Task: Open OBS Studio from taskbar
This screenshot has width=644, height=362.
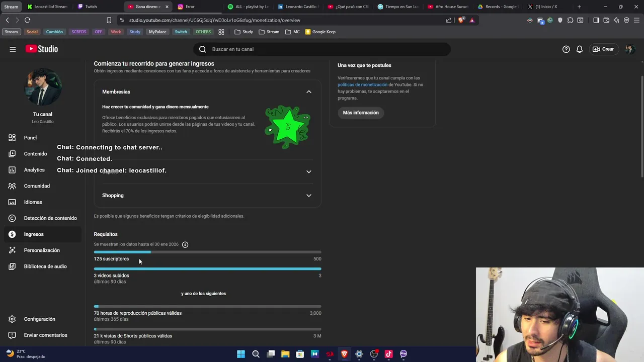Action: pos(374,354)
